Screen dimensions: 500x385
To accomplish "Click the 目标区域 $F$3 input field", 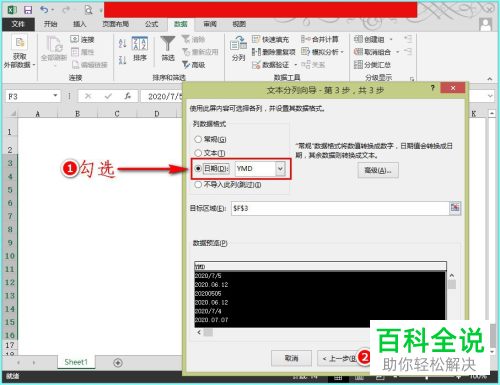I will (x=340, y=208).
